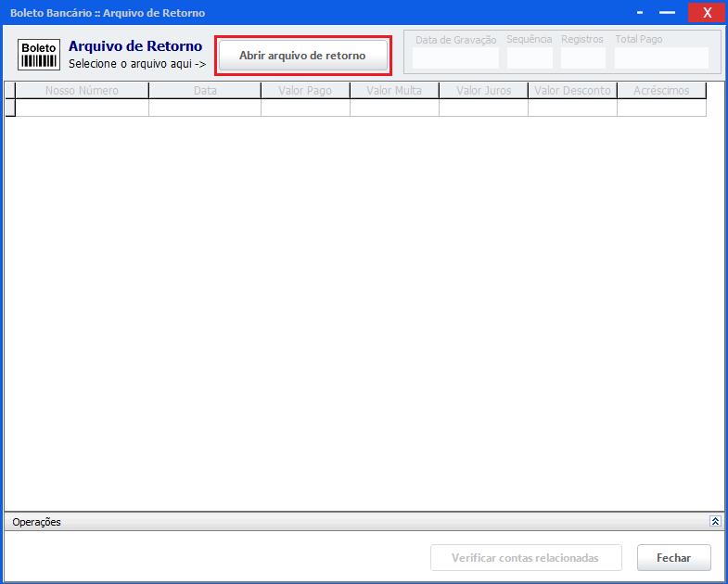Select the 'Valor Desconto' column header
Viewport: 728px width, 584px height.
click(x=572, y=91)
